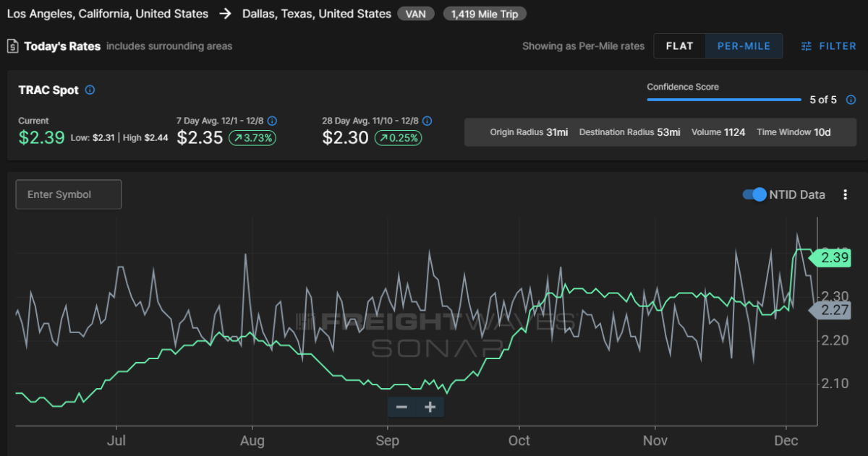868x456 pixels.
Task: Select the PER-MILE rate tab
Action: (x=744, y=46)
